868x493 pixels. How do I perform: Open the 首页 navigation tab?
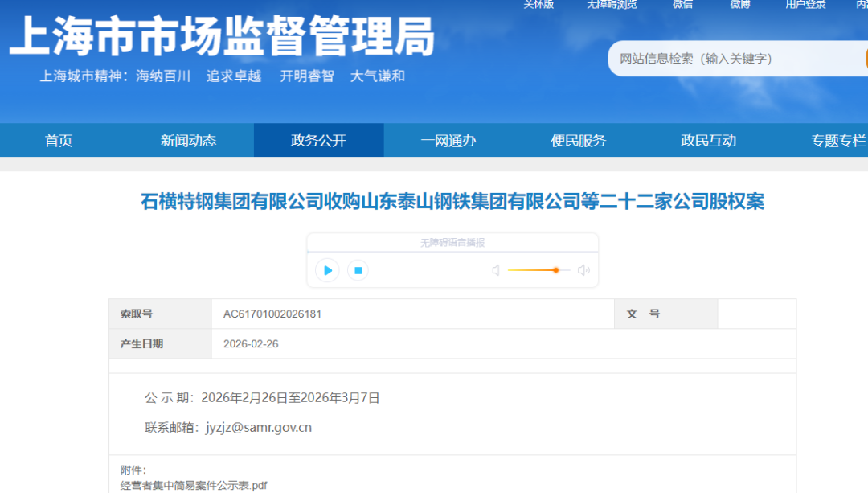click(59, 140)
